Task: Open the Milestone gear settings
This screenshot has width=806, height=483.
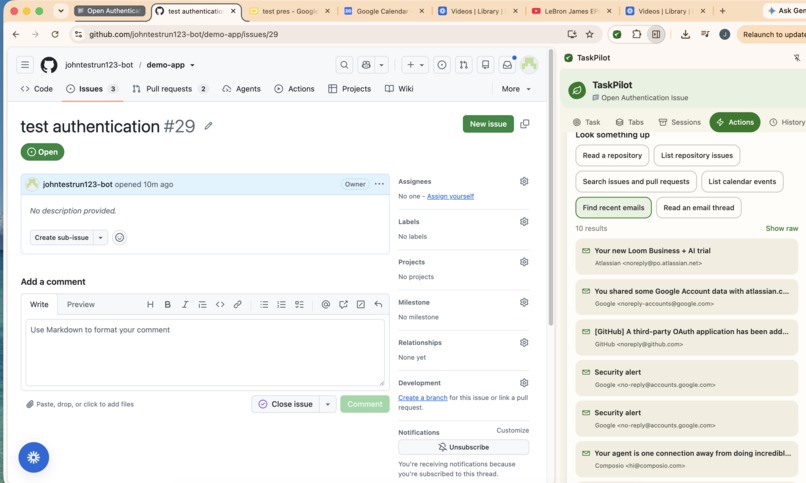Action: (524, 302)
